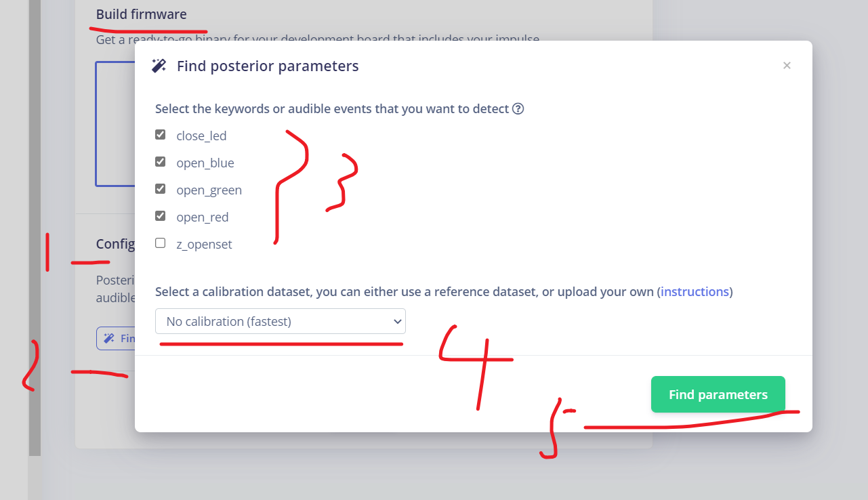The image size is (868, 500).
Task: Uncheck the open_blue checkbox
Action: click(161, 162)
